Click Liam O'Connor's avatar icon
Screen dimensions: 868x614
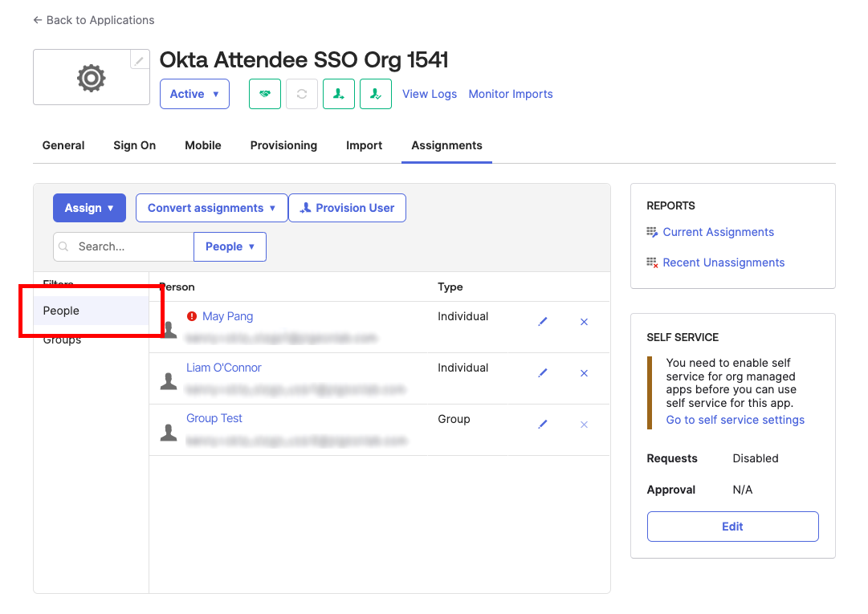tap(169, 381)
